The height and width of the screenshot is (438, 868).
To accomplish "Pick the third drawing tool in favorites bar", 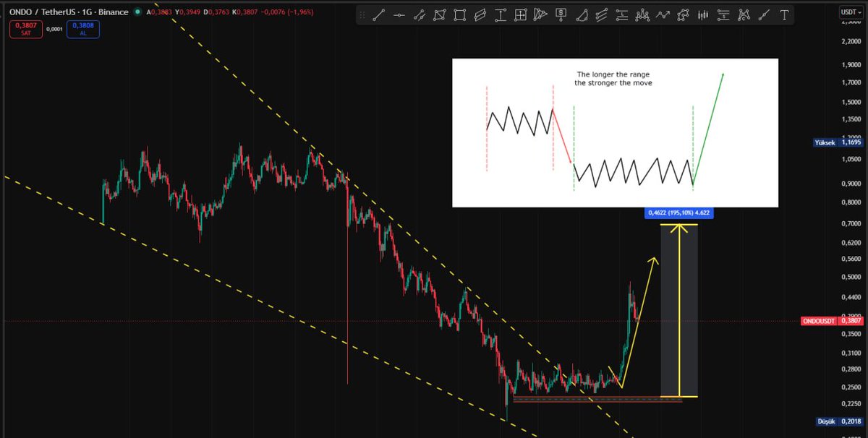I will [420, 15].
